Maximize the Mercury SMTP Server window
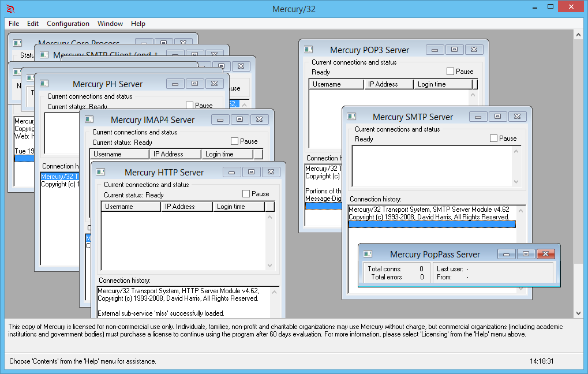Image resolution: width=588 pixels, height=374 pixels. [497, 117]
